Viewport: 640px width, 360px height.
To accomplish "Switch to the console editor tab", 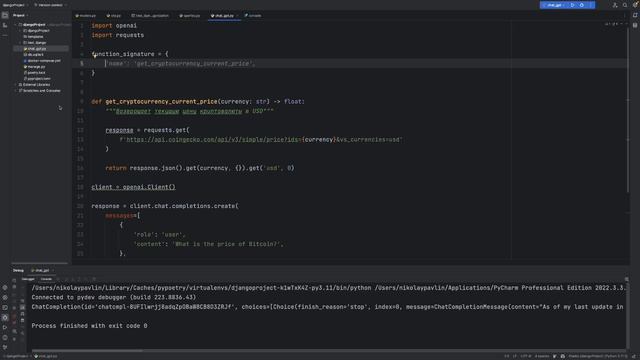I will pyautogui.click(x=253, y=16).
